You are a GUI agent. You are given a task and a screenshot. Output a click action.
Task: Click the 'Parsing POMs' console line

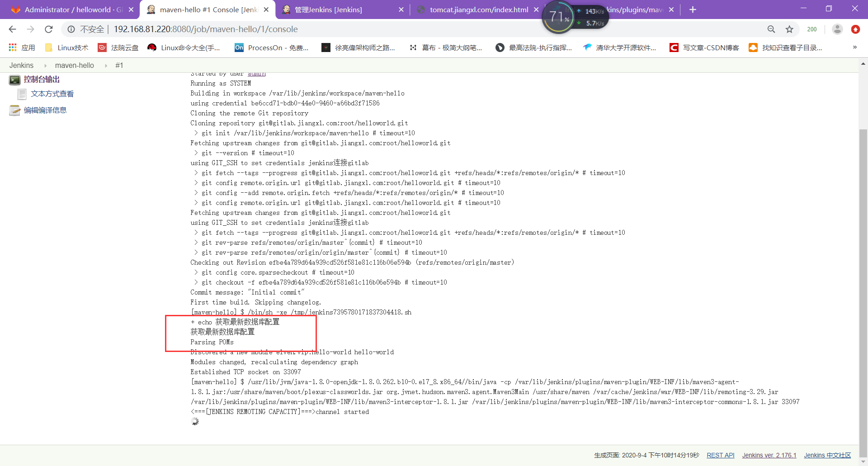[212, 342]
